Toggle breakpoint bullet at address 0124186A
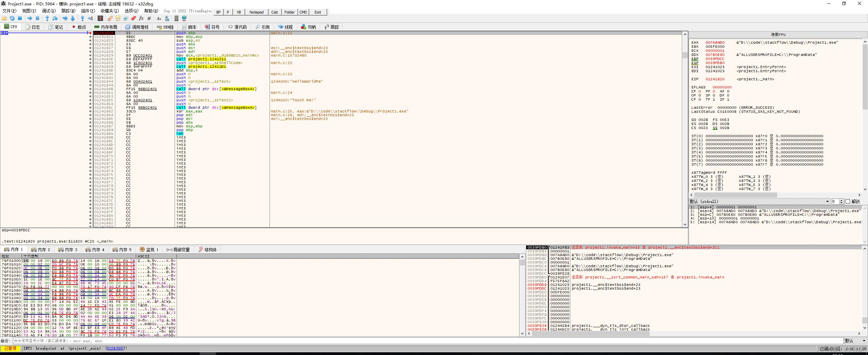Viewport: 868px width, 355px height. click(x=91, y=134)
